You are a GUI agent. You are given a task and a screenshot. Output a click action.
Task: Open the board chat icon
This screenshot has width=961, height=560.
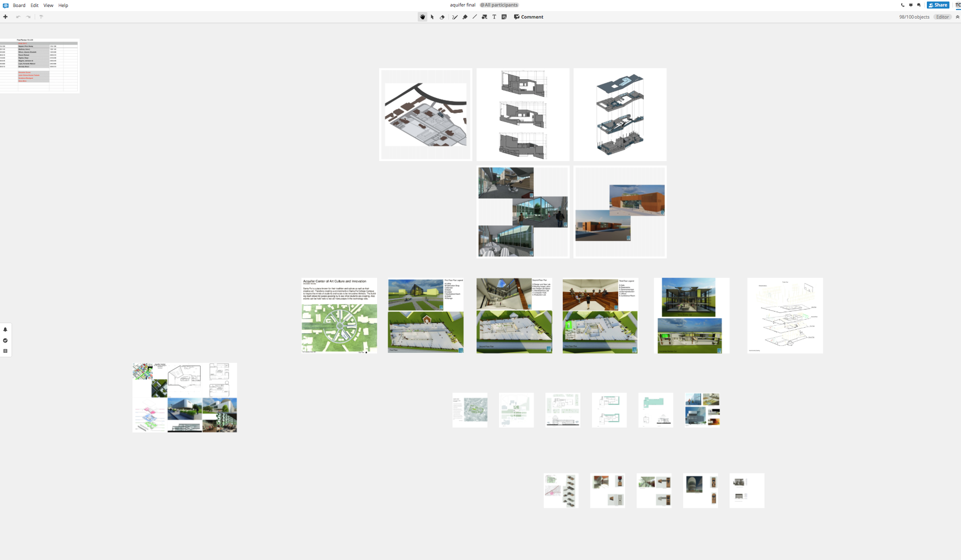(x=919, y=5)
